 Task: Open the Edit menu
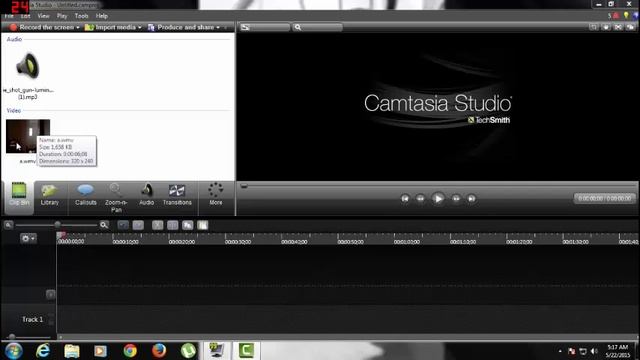pos(25,16)
